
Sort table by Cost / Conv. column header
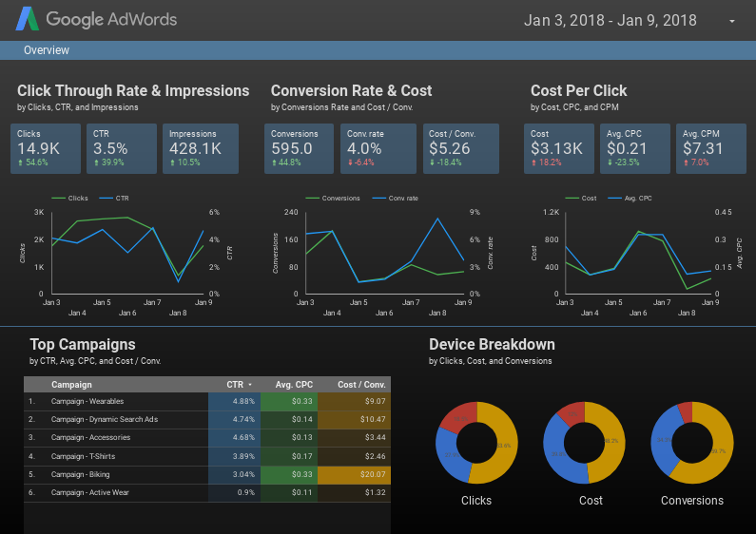coord(361,385)
